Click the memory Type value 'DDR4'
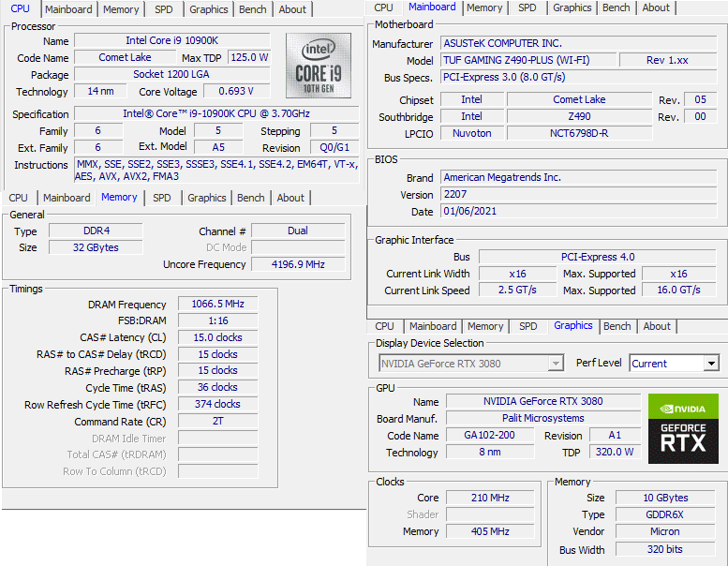 point(97,231)
